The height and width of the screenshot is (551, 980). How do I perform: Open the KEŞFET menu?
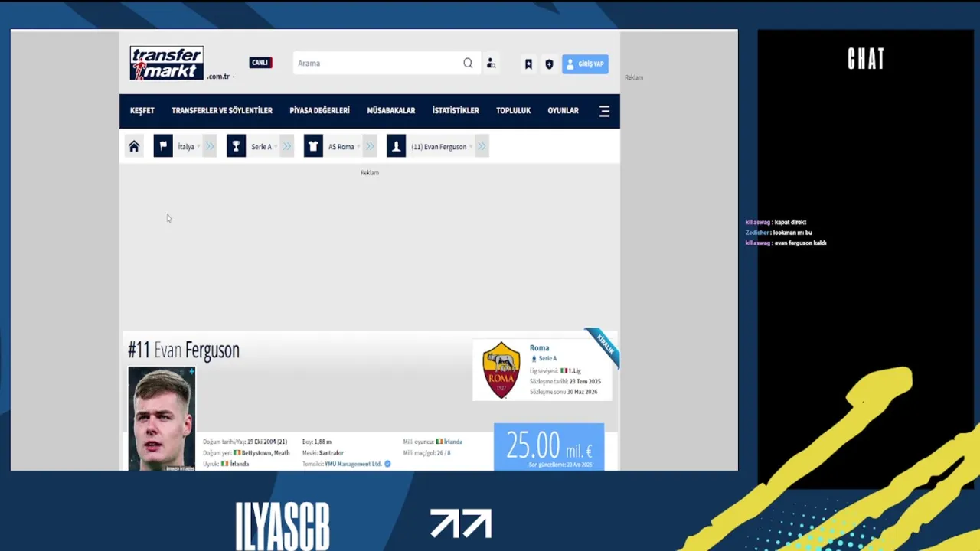[x=142, y=111]
